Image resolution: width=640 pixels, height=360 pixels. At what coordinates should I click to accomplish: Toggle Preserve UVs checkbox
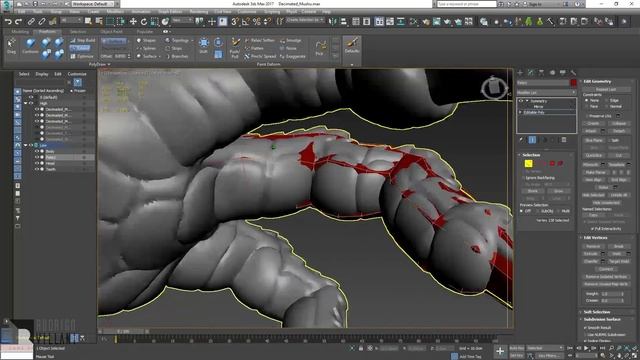(586, 116)
